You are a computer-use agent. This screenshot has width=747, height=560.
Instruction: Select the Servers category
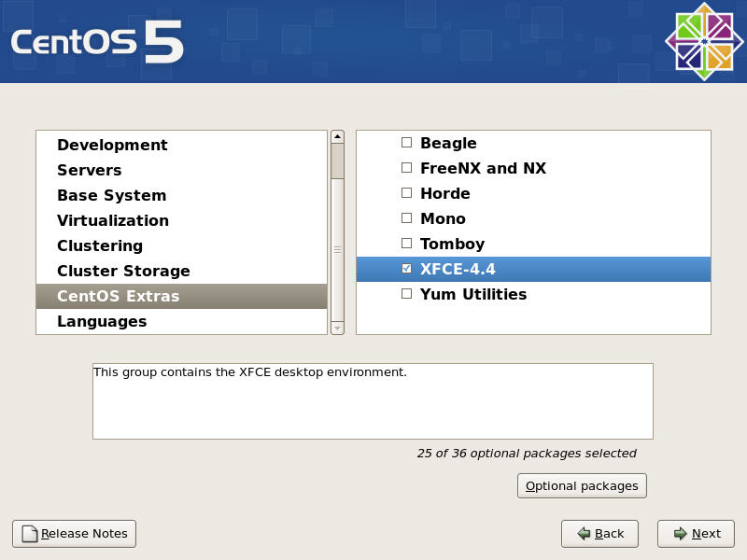[x=181, y=170]
